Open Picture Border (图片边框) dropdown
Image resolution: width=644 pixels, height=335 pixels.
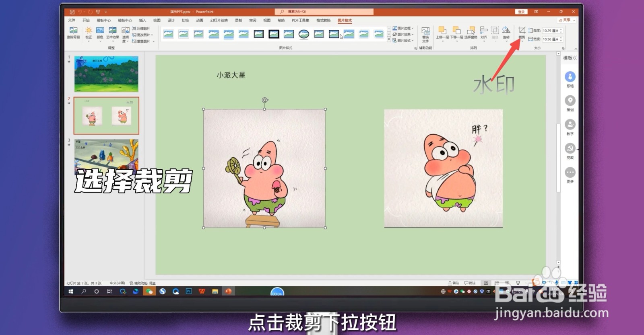(x=403, y=29)
